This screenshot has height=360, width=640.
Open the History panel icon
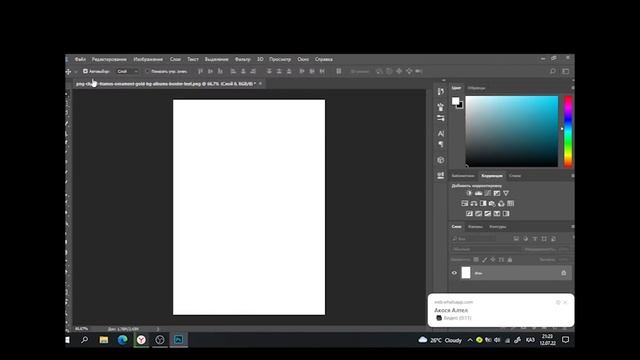pyautogui.click(x=440, y=91)
